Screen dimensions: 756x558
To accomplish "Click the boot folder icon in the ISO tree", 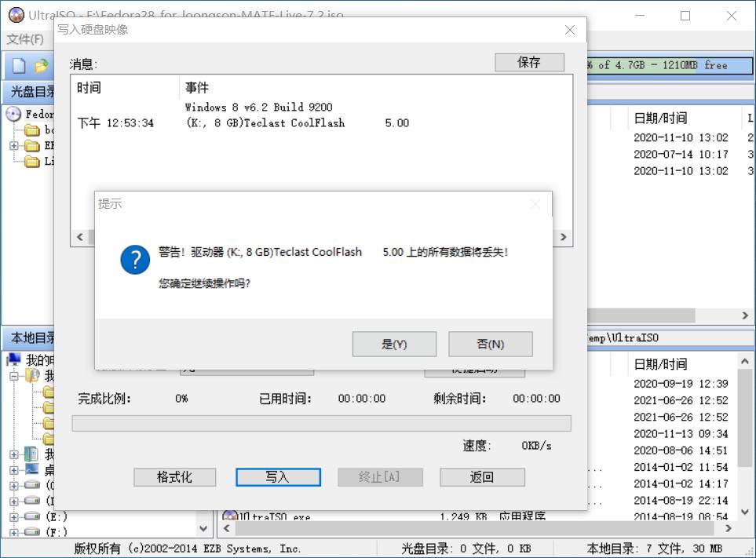I will click(x=32, y=130).
